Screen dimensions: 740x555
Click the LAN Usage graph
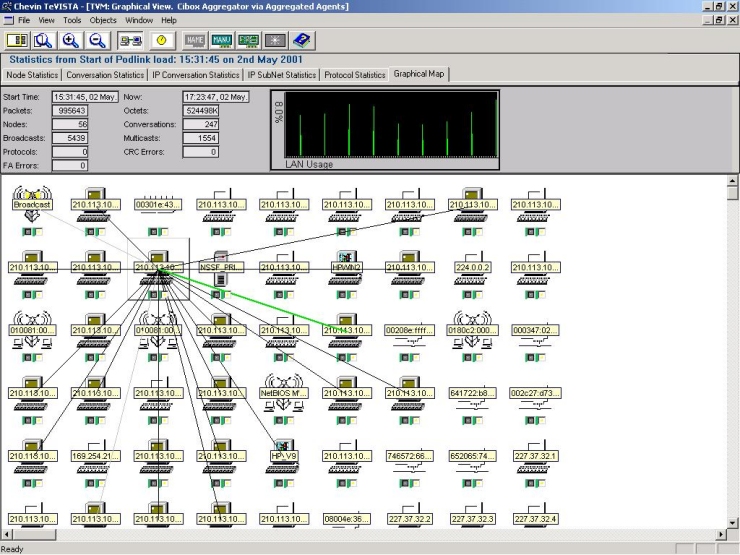tap(385, 130)
